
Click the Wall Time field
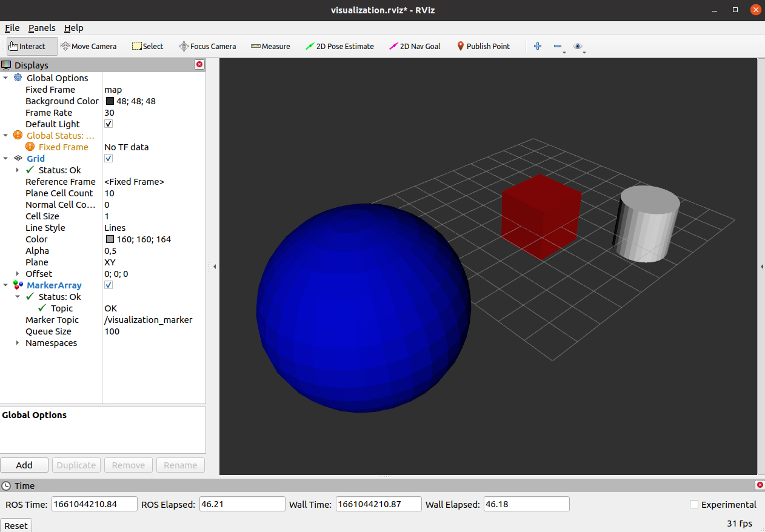[379, 504]
